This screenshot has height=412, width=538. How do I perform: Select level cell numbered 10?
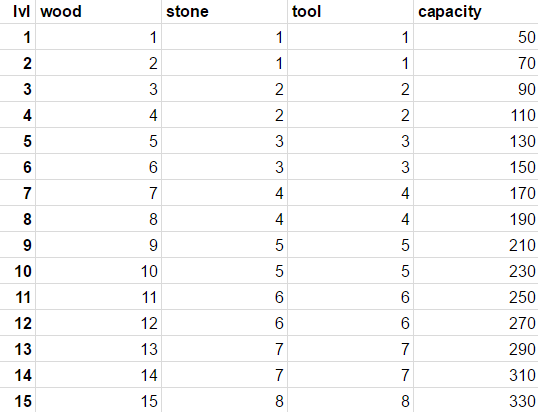click(17, 271)
